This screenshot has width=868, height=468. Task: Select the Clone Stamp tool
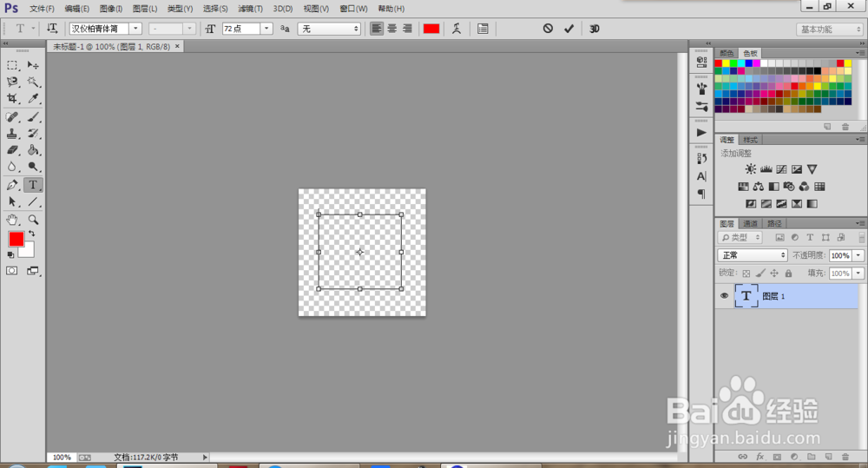coord(12,134)
